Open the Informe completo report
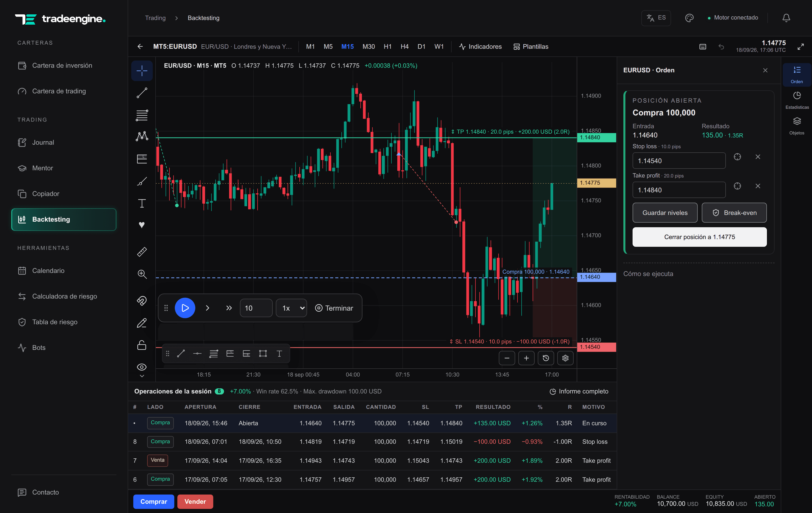The image size is (812, 513). 579,391
